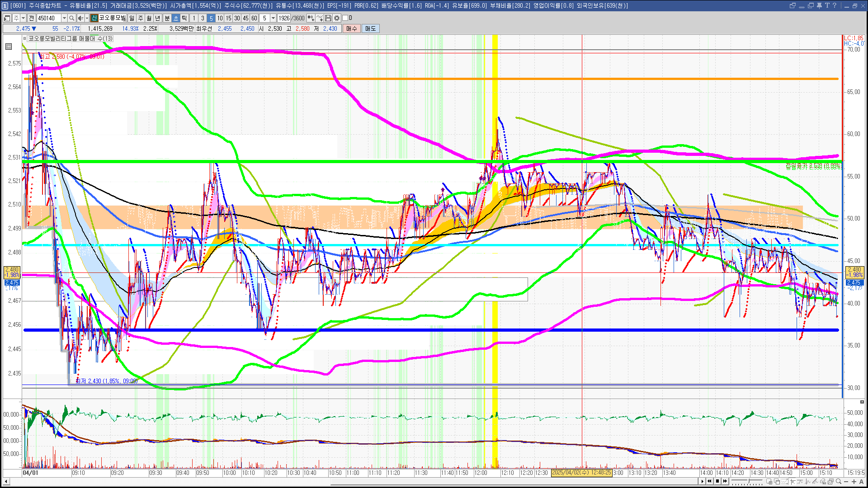Select the 일 (daily) period tab
The image size is (868, 488).
point(132,18)
